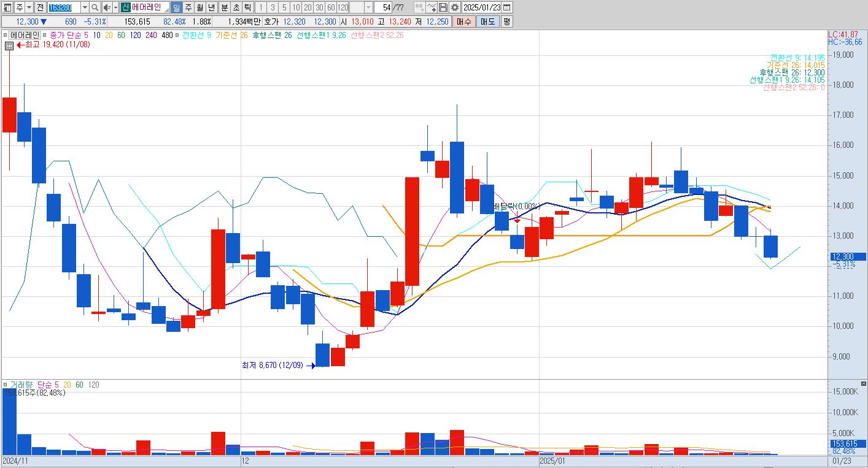868x468 pixels.
Task: Select the 1 interval preset button
Action: tap(261, 7)
